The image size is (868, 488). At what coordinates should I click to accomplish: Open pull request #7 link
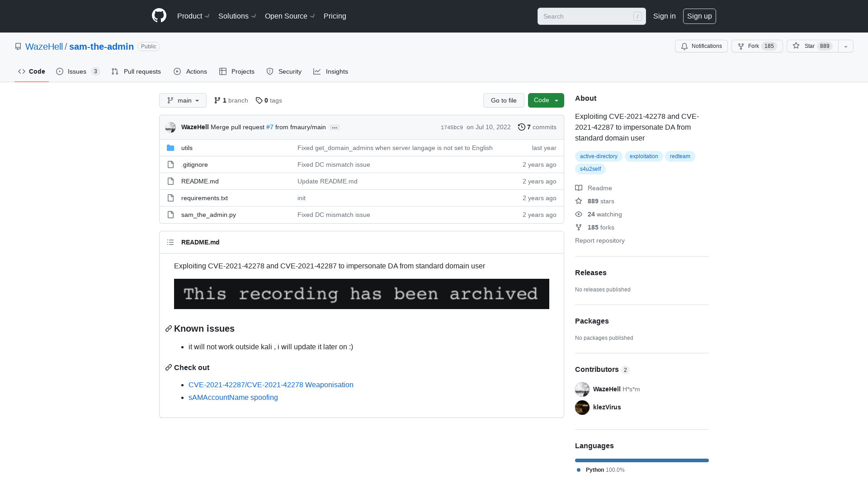[270, 127]
